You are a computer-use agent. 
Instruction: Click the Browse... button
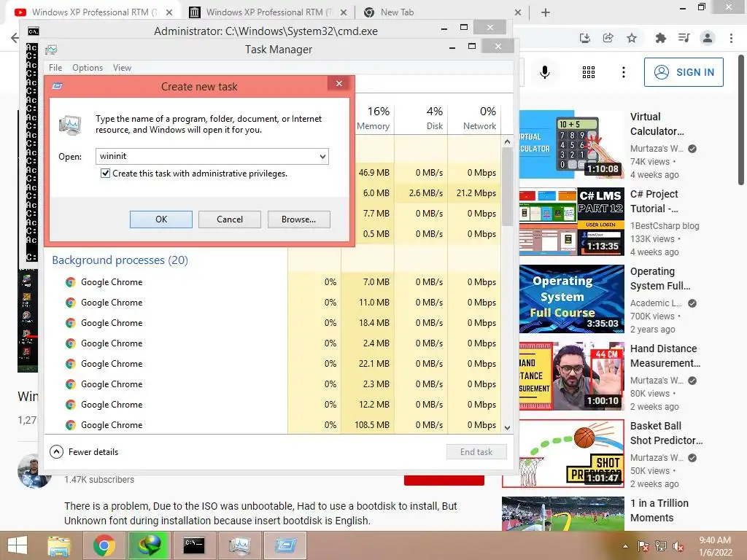(298, 219)
